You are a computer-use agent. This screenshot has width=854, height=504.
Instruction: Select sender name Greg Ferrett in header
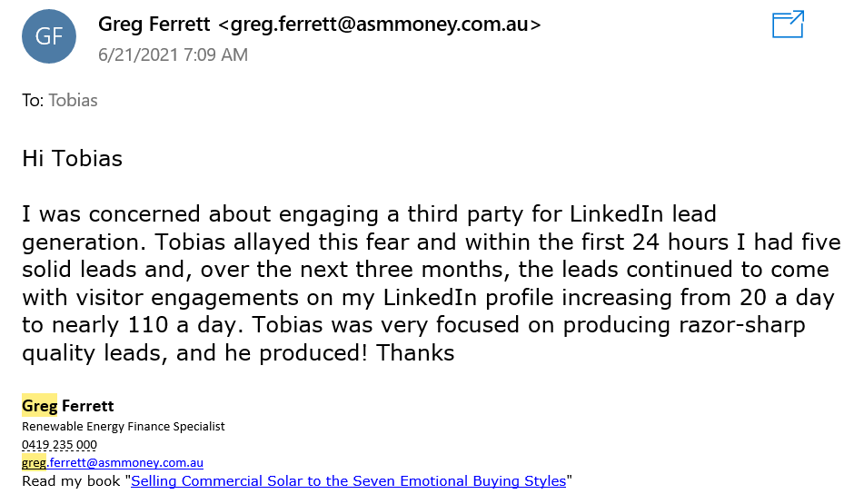(154, 24)
